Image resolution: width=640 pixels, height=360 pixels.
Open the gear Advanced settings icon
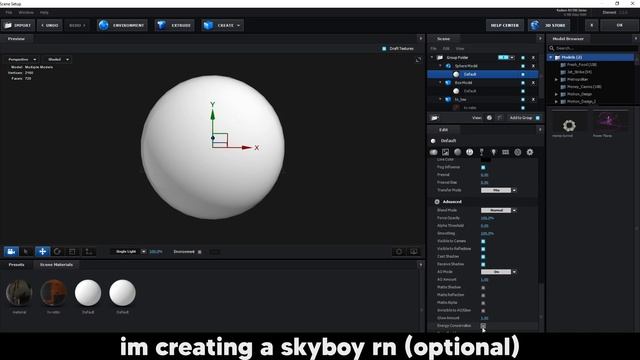(529, 152)
